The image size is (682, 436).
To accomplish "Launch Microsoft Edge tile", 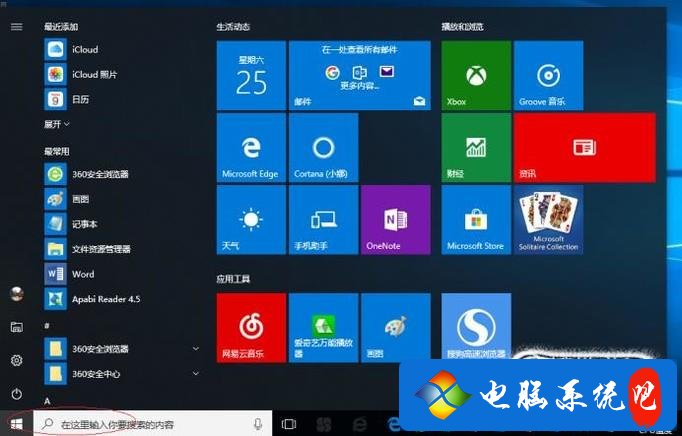I will (x=251, y=148).
